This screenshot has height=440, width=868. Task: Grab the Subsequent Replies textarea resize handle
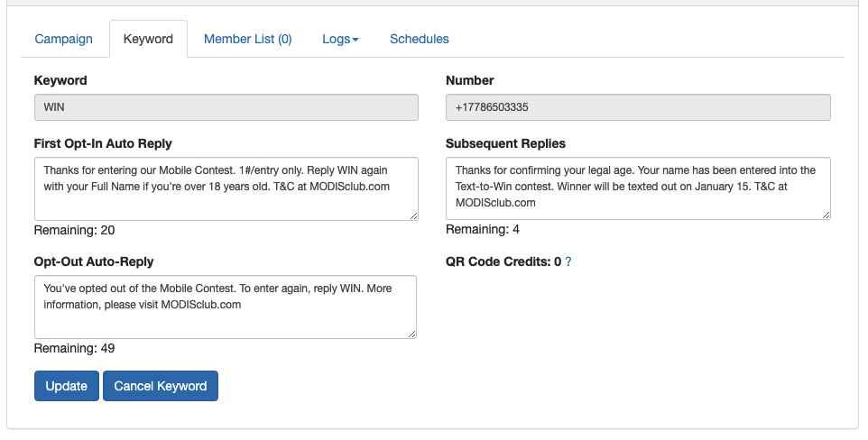coord(826,215)
